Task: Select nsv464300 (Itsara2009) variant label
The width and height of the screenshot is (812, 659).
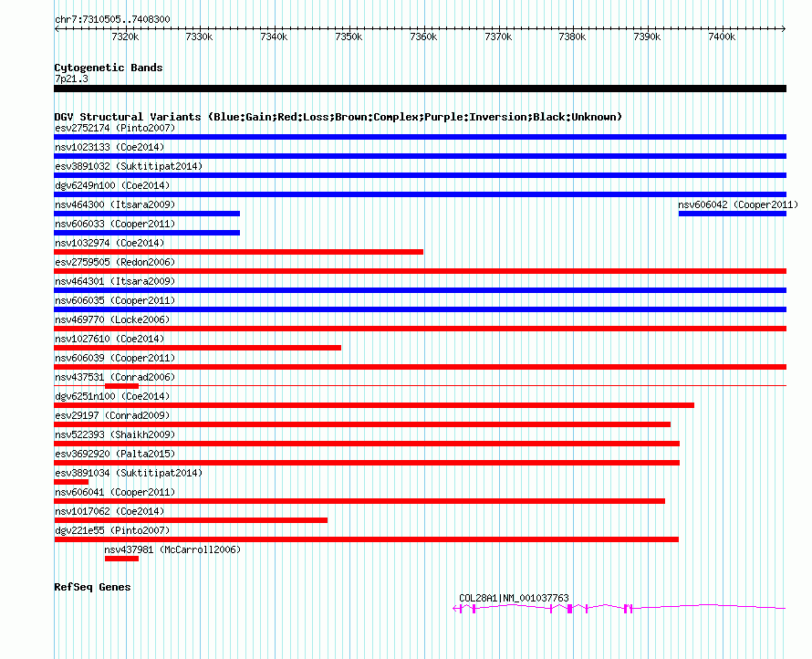Action: [115, 204]
